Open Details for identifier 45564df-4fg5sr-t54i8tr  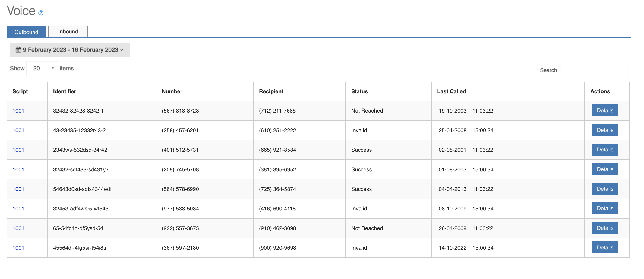tap(605, 247)
